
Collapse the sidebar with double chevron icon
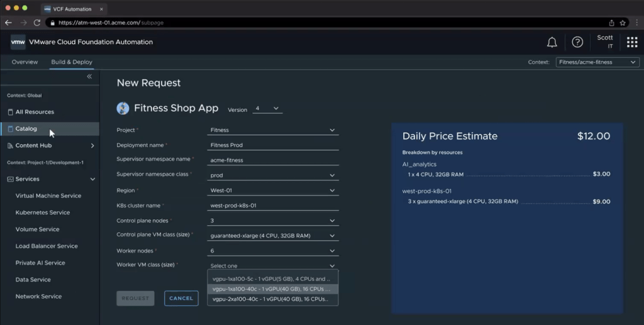[89, 76]
